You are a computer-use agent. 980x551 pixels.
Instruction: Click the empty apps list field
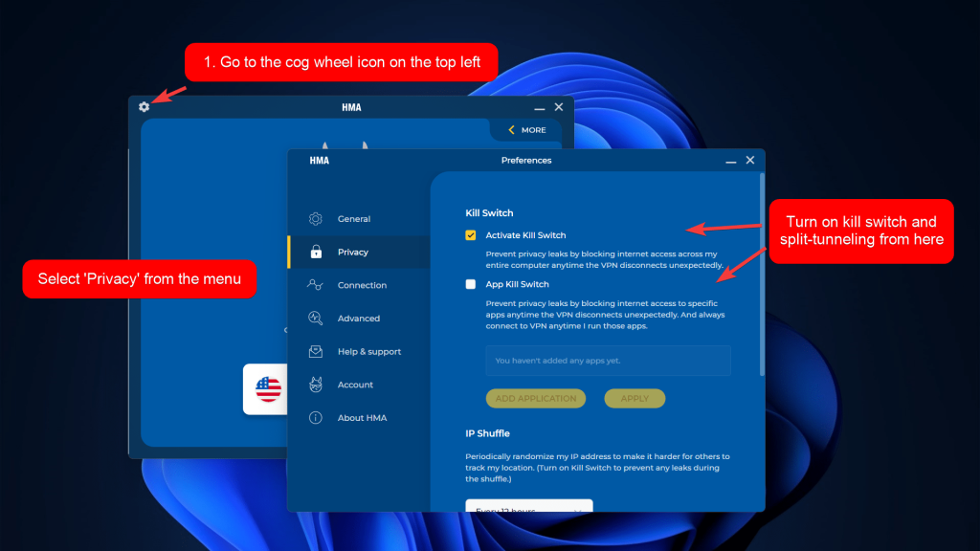tap(608, 361)
